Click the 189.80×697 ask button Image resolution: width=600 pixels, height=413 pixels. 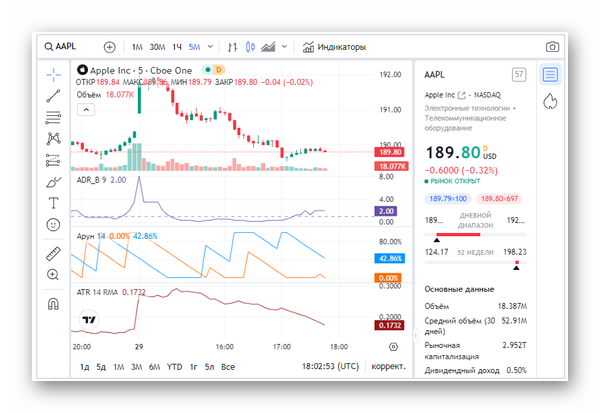click(499, 199)
